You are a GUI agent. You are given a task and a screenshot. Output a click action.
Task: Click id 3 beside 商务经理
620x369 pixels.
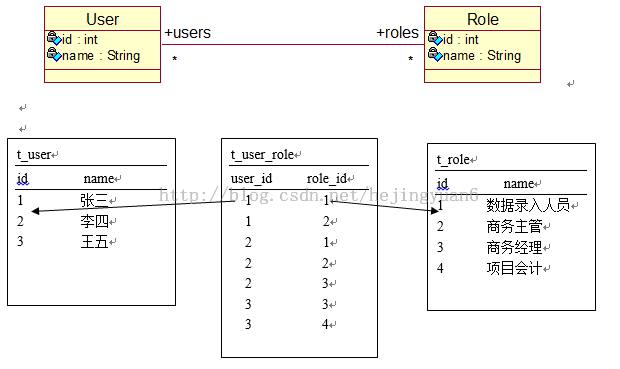point(440,247)
